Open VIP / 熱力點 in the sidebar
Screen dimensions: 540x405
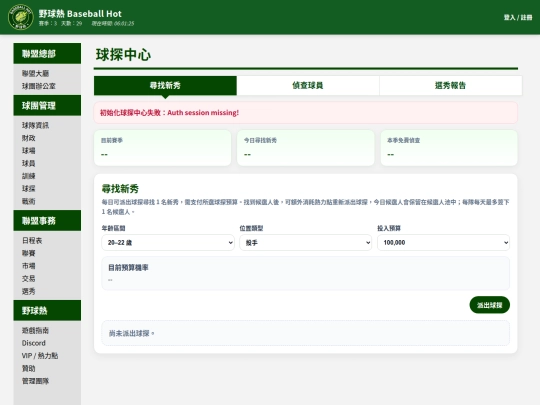pyautogui.click(x=40, y=356)
